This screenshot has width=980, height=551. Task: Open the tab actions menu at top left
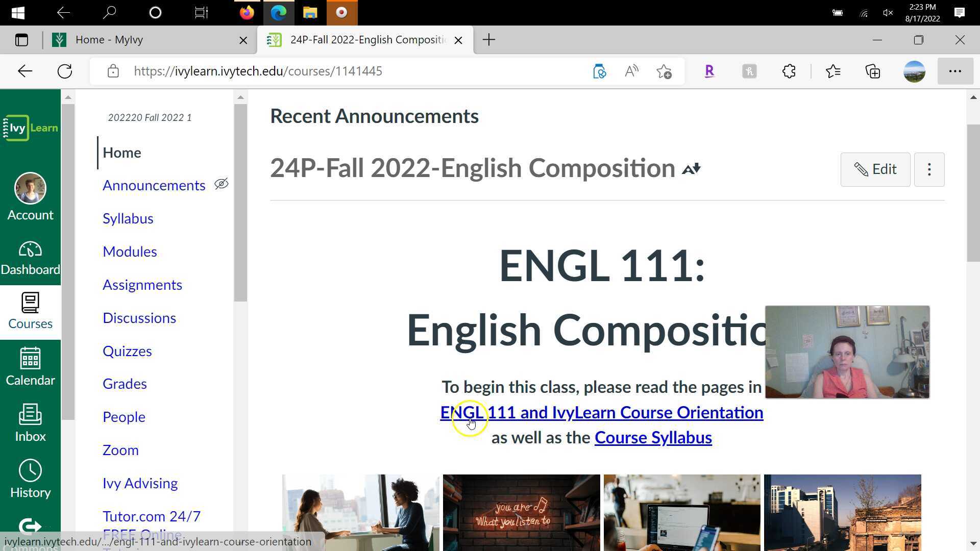(x=21, y=40)
